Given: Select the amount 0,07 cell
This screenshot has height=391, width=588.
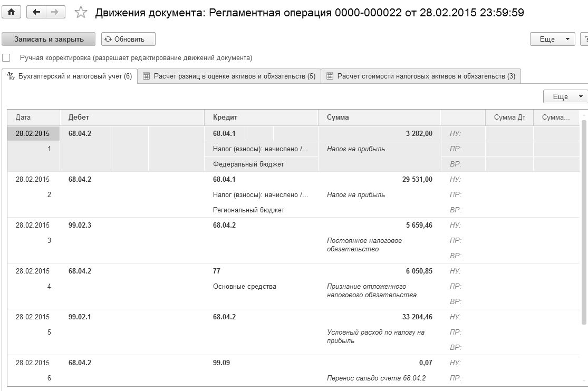Looking at the screenshot, I should [380, 363].
